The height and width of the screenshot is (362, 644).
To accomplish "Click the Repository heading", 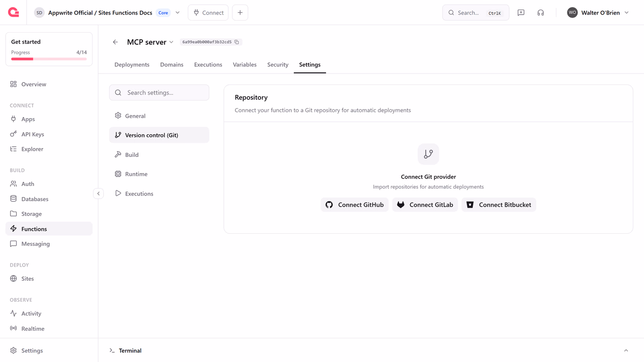I will (x=251, y=98).
